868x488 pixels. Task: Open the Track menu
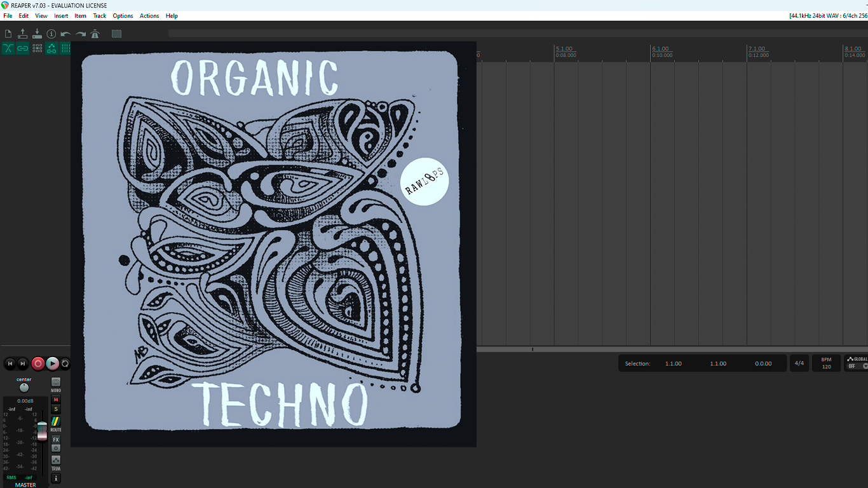[x=100, y=16]
